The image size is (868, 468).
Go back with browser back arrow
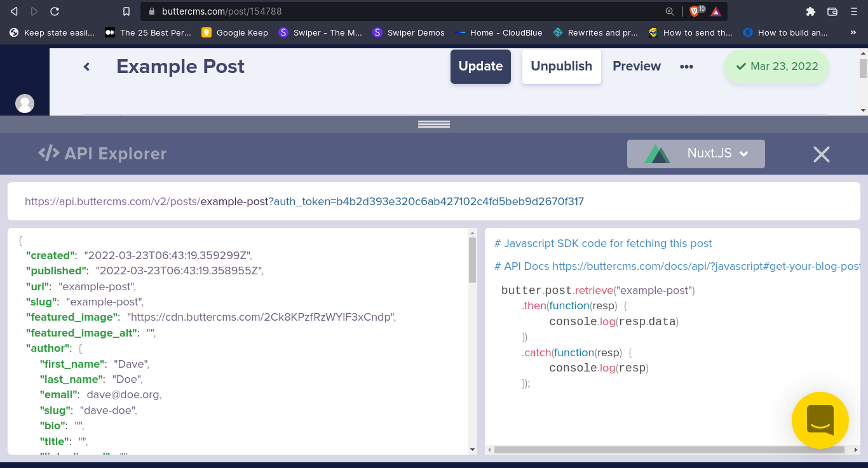pyautogui.click(x=14, y=11)
